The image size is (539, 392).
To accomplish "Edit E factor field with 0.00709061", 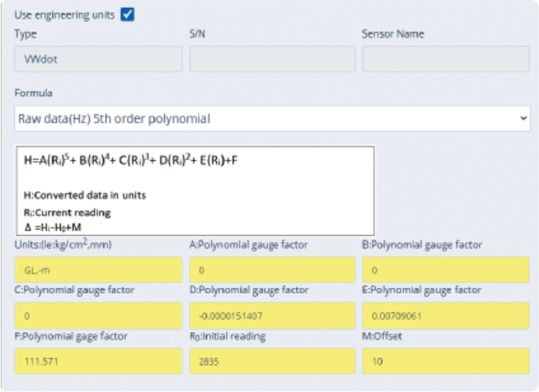I will 445,315.
